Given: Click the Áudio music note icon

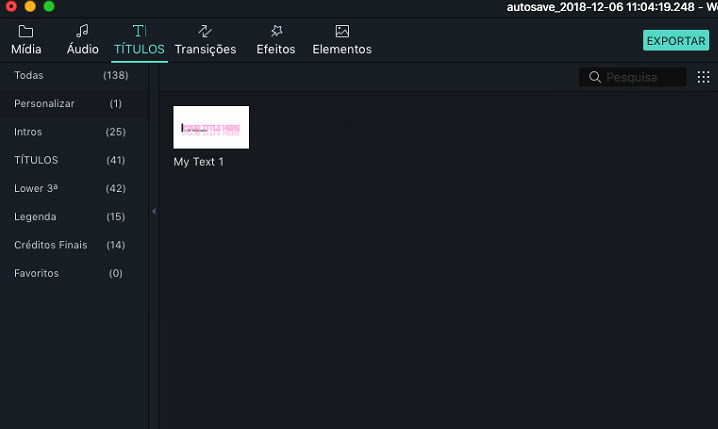Looking at the screenshot, I should click(82, 31).
